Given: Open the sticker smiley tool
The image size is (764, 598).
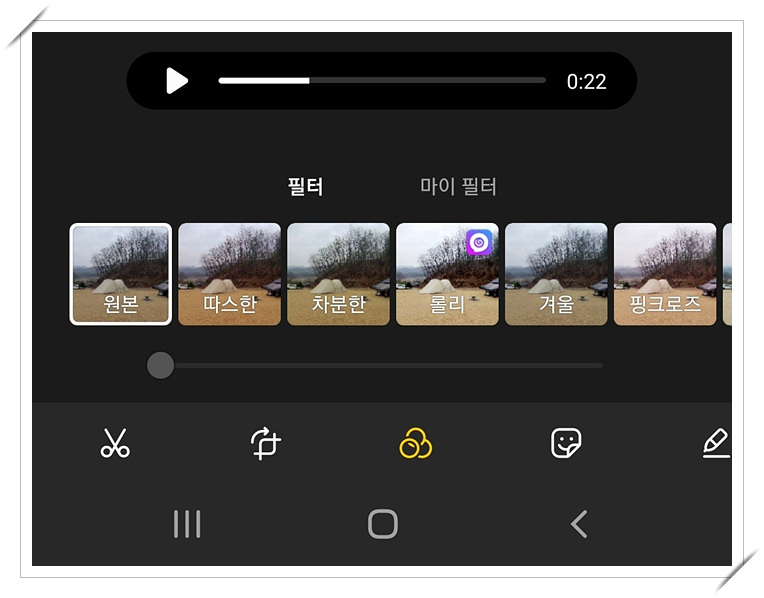Looking at the screenshot, I should pos(566,443).
